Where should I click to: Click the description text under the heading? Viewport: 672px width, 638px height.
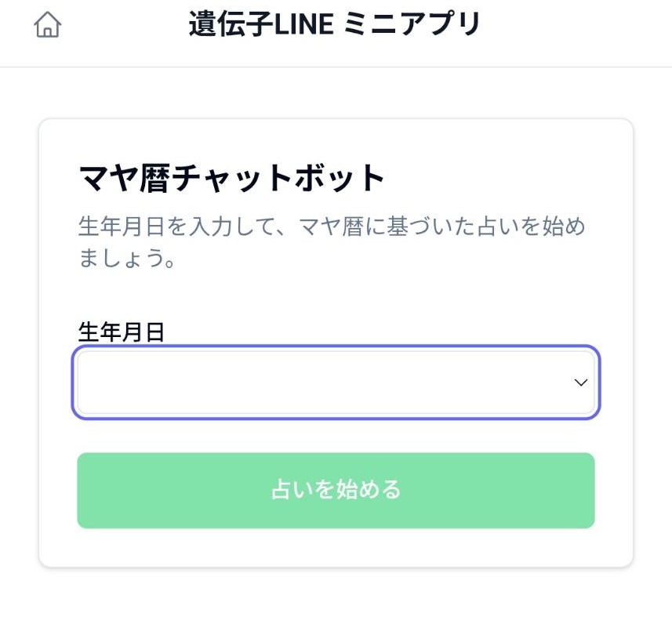332,242
